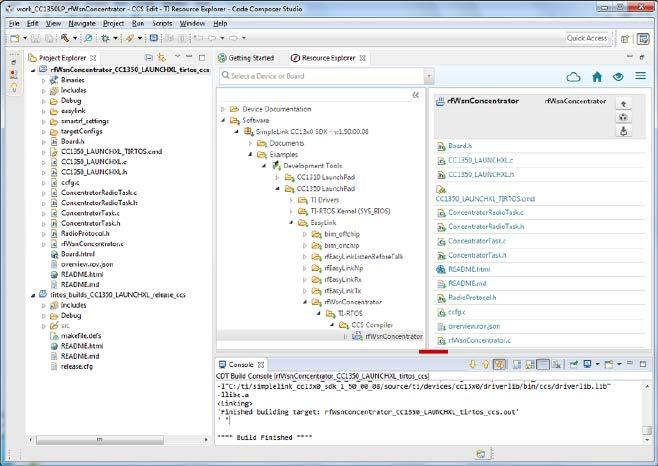Expand the CC1310 LaunchPad node
The height and width of the screenshot is (466, 658).
click(x=277, y=178)
